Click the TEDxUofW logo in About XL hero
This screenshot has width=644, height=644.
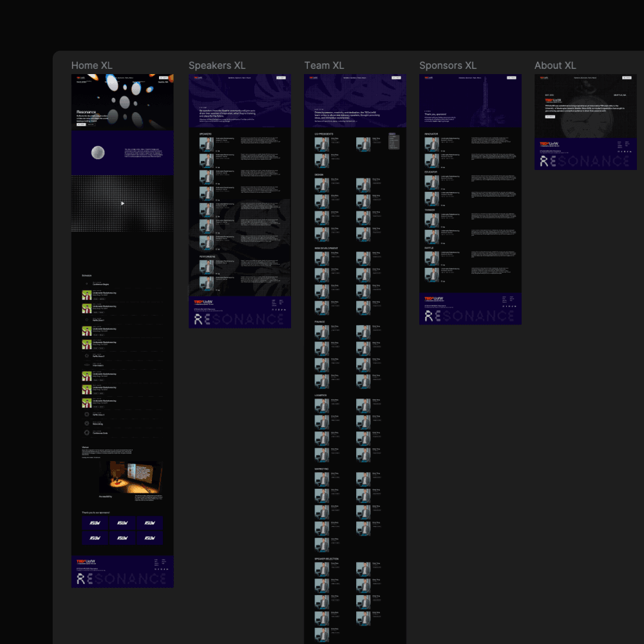click(553, 100)
